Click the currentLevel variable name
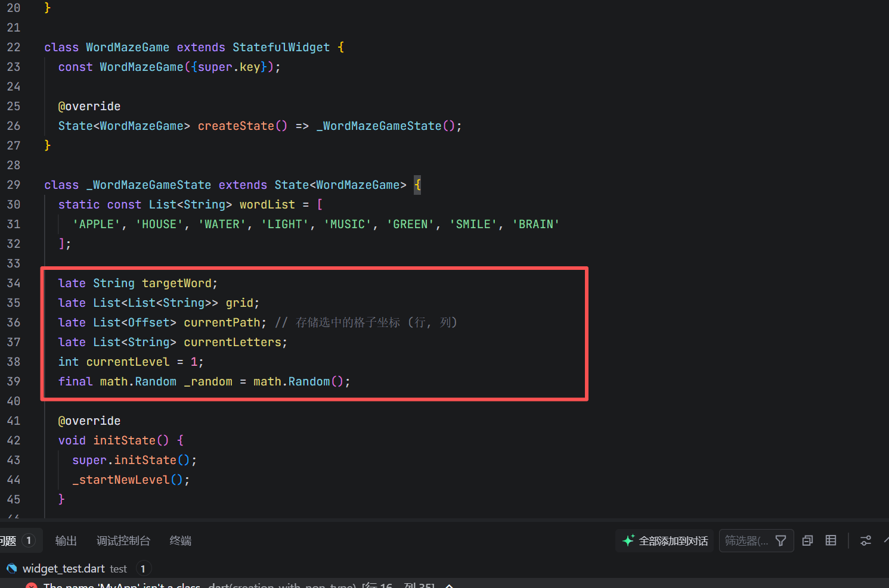Screen dimensions: 889x588 128,362
